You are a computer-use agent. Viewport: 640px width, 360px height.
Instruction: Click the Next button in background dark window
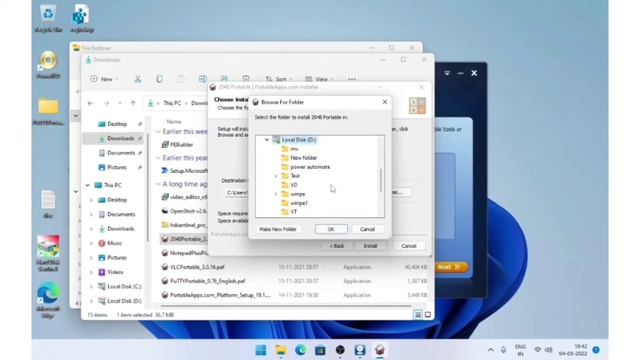[449, 267]
